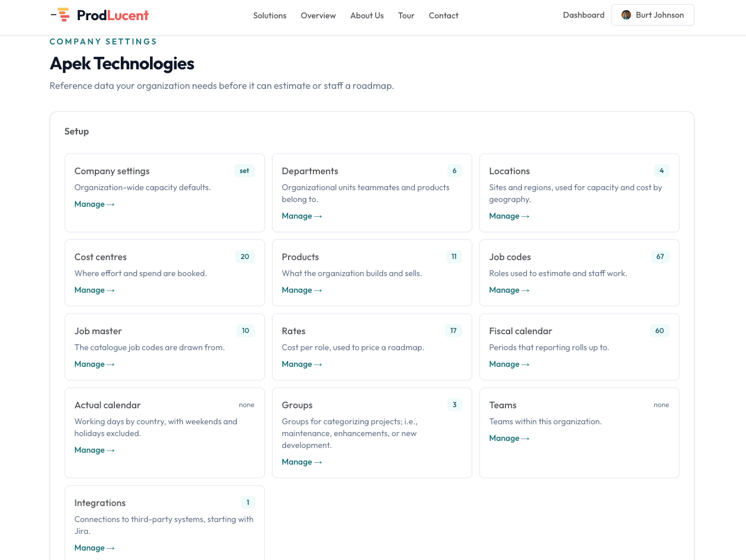Click Burt Johnson's avatar picture
Image resolution: width=746 pixels, height=560 pixels.
click(x=626, y=15)
